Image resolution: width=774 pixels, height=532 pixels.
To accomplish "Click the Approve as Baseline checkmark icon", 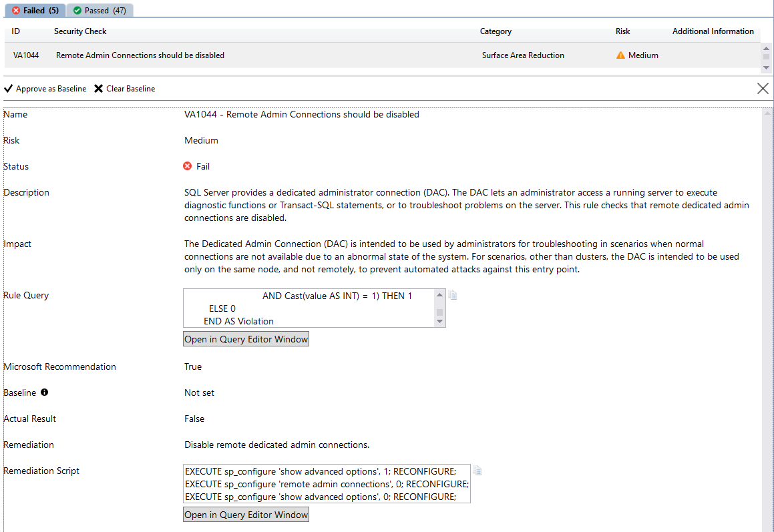I will point(9,89).
